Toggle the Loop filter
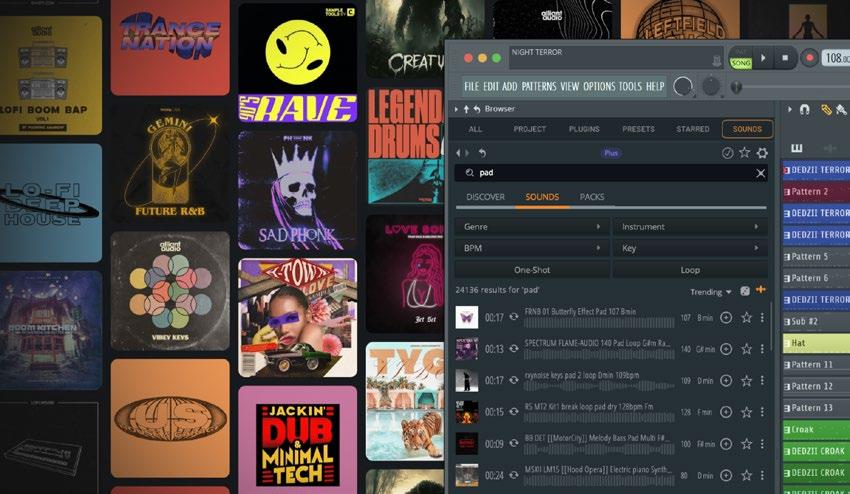850x494 pixels. (690, 270)
